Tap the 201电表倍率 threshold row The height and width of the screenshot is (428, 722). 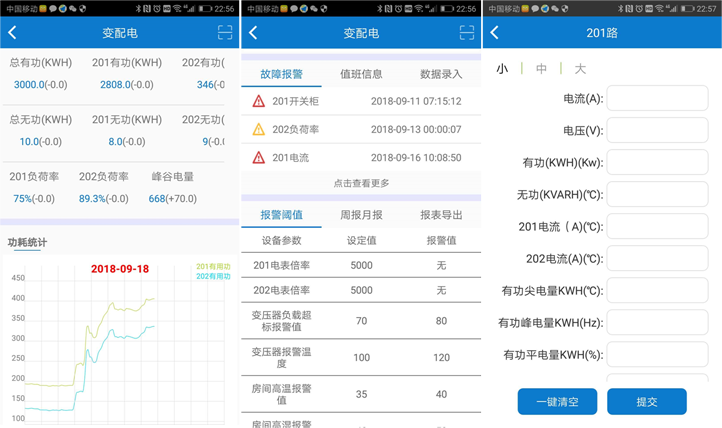click(x=361, y=265)
